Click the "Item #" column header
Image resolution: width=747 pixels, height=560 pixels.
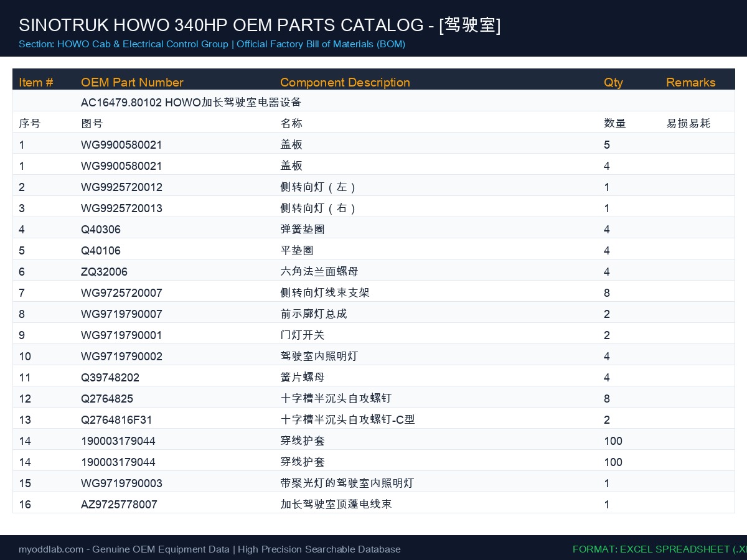pyautogui.click(x=36, y=82)
